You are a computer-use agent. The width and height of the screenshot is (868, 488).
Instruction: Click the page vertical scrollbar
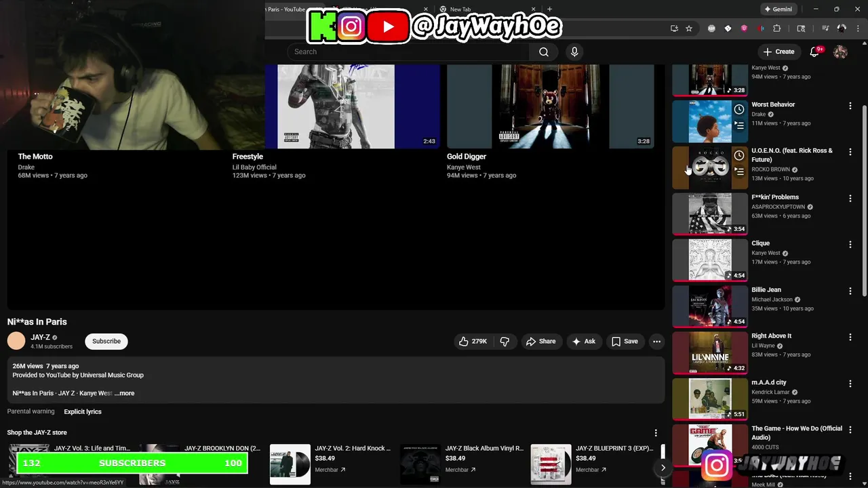click(864, 200)
